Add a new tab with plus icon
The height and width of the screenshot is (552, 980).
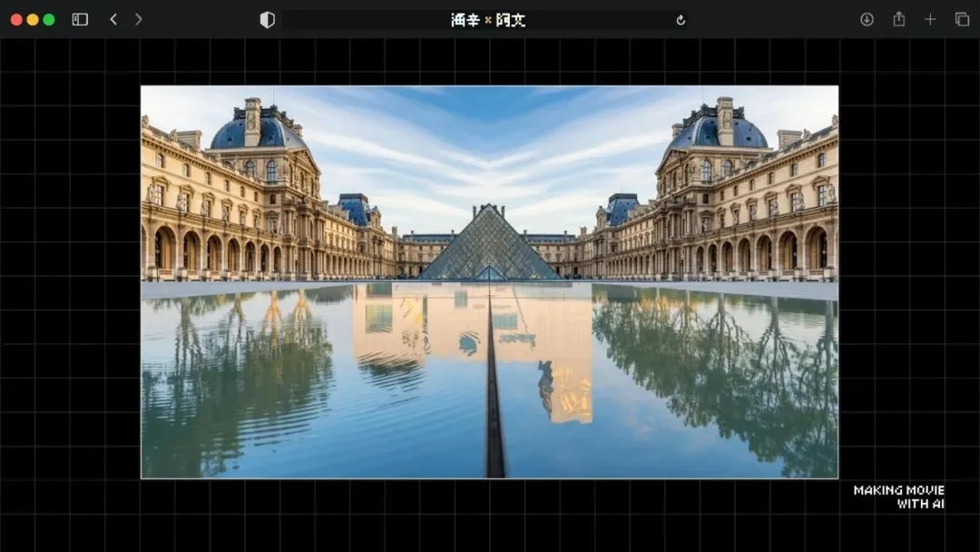click(x=930, y=19)
